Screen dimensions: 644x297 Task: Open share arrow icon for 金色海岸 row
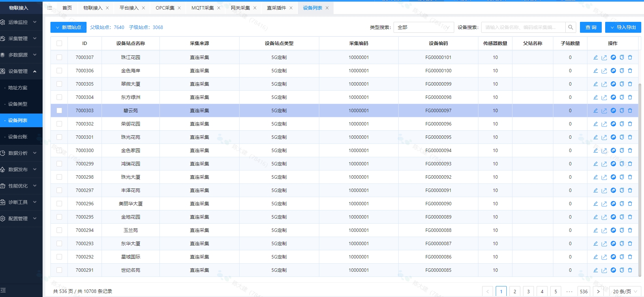coord(604,71)
